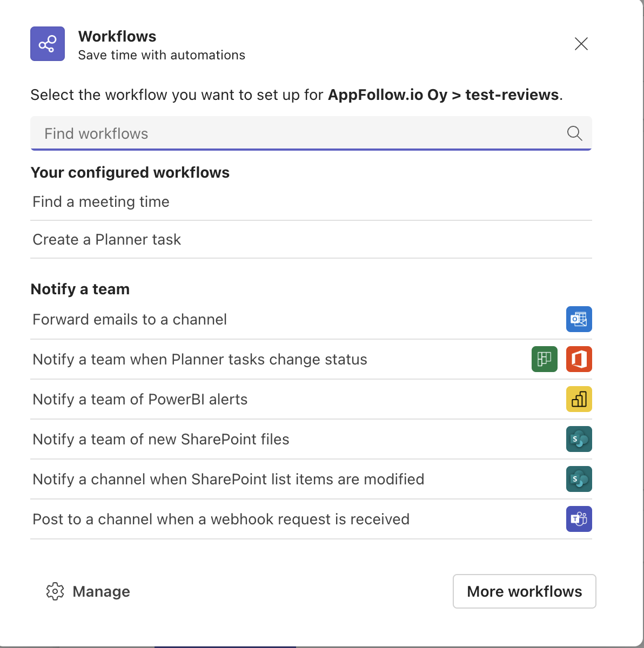644x648 pixels.
Task: Click the Manage gear icon
Action: 55,591
